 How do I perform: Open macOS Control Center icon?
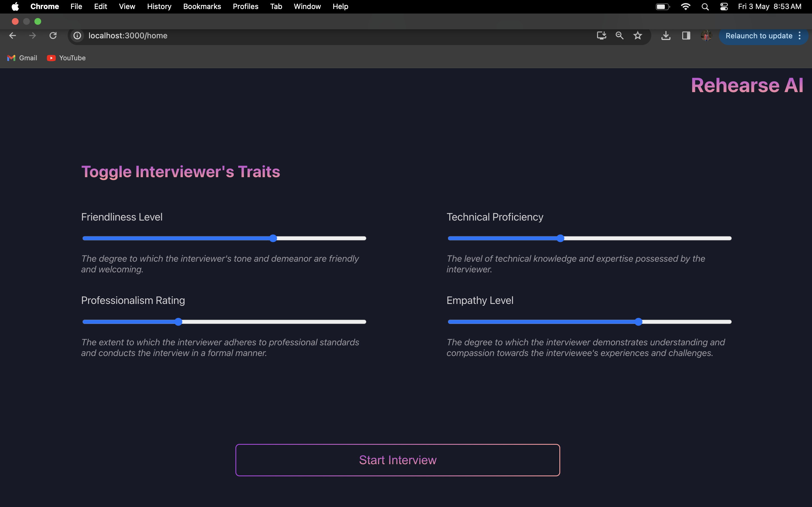pyautogui.click(x=724, y=7)
